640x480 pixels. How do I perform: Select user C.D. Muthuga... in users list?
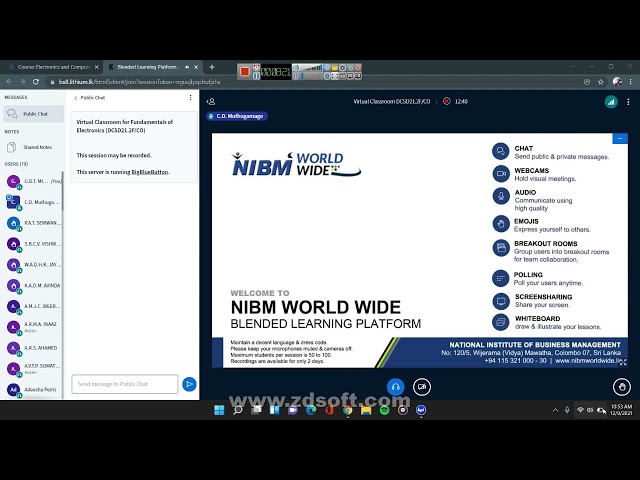pos(33,202)
